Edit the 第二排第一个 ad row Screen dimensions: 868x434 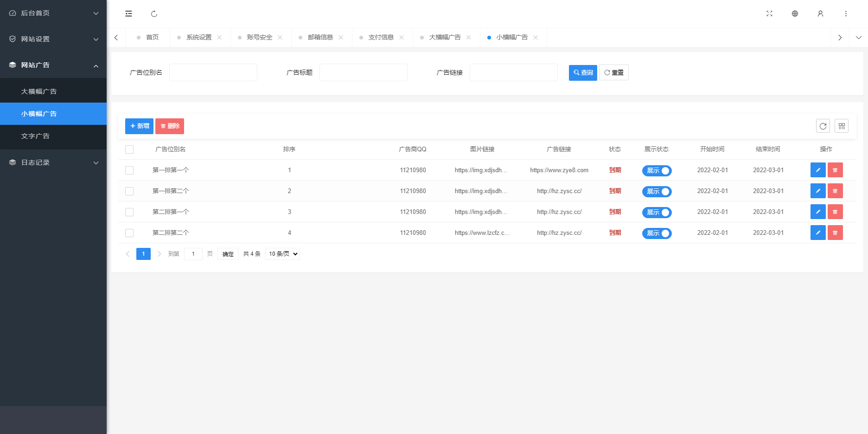[x=818, y=212]
